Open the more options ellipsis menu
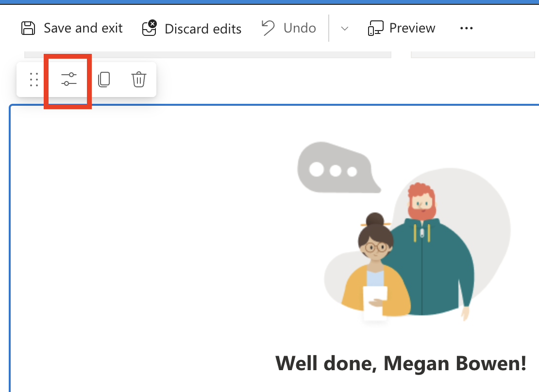The image size is (539, 392). click(x=466, y=28)
